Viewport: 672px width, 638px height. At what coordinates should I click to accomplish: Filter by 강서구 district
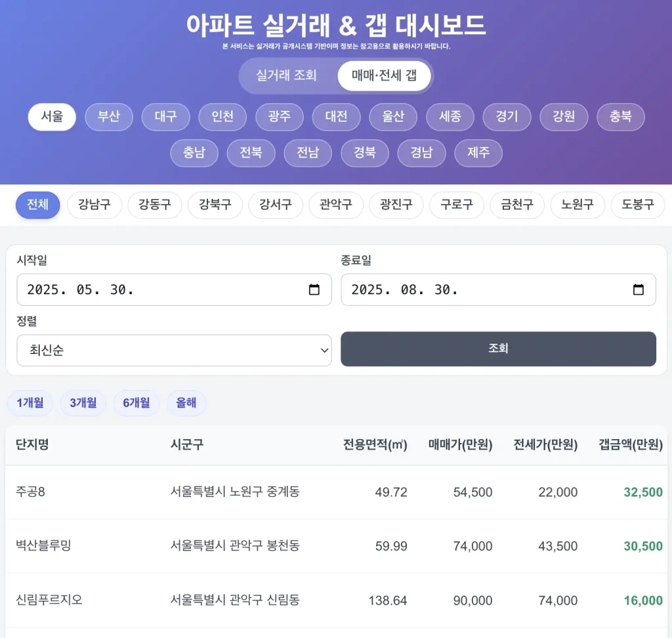276,205
